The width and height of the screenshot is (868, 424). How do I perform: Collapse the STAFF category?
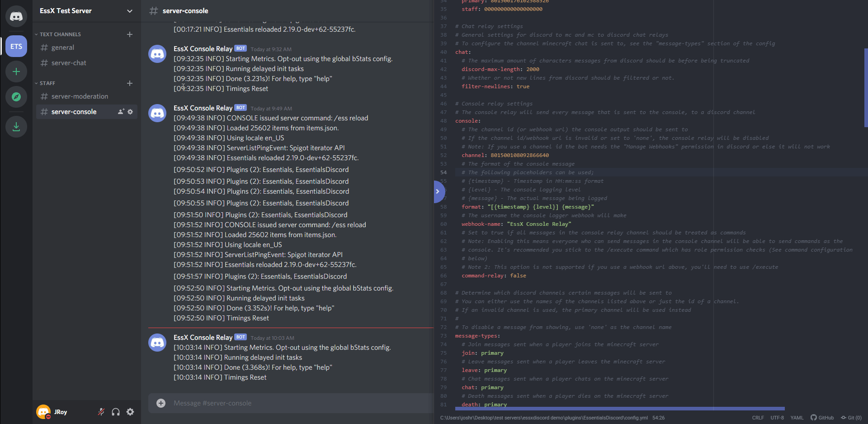tap(47, 83)
